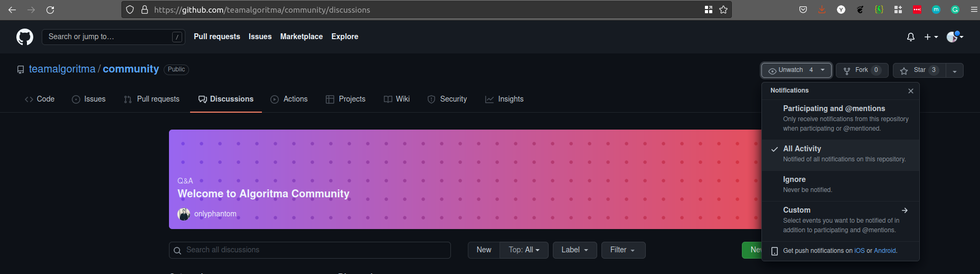
Task: Open the Label filter dropdown
Action: click(574, 250)
